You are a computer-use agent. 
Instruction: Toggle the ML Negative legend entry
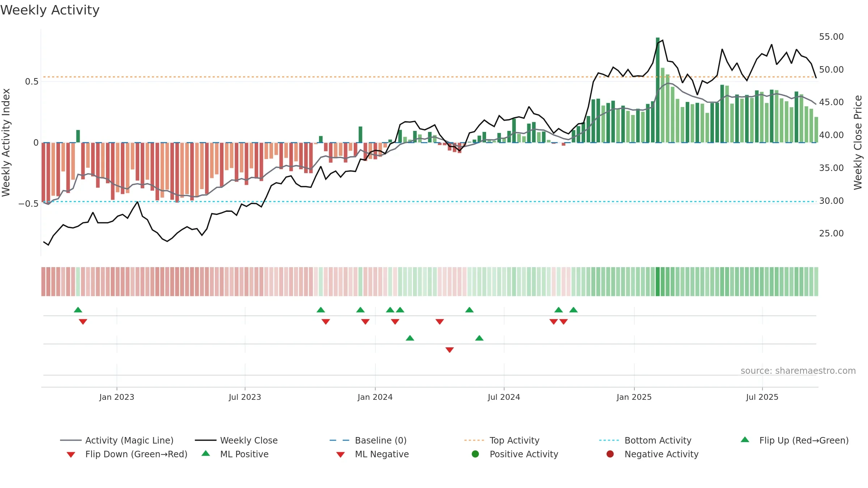[373, 454]
